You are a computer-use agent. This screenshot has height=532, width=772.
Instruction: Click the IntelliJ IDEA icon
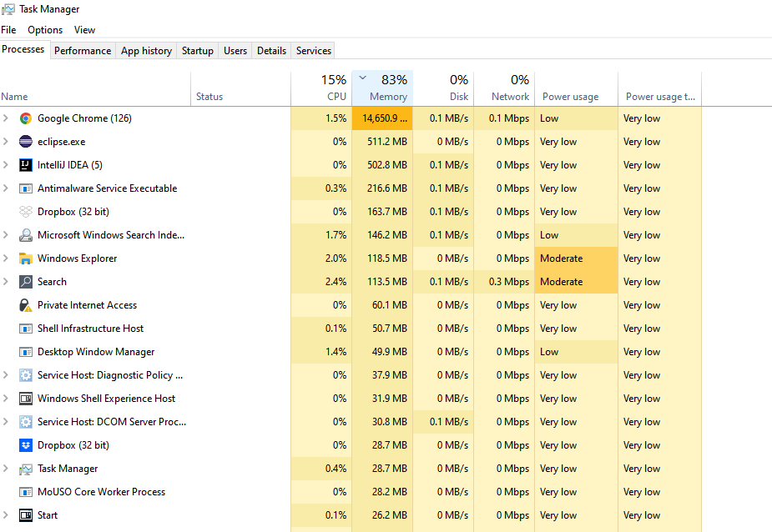point(25,165)
